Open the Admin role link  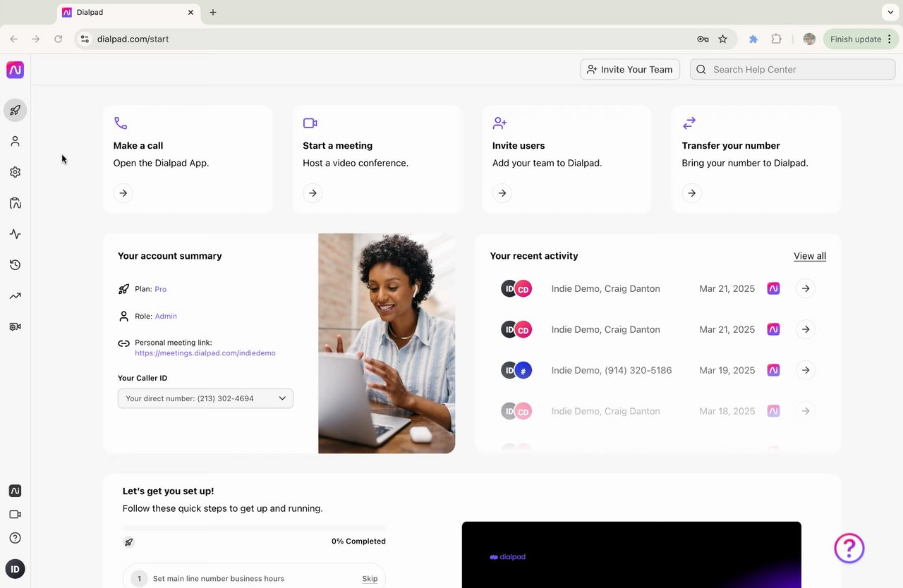pyautogui.click(x=166, y=317)
